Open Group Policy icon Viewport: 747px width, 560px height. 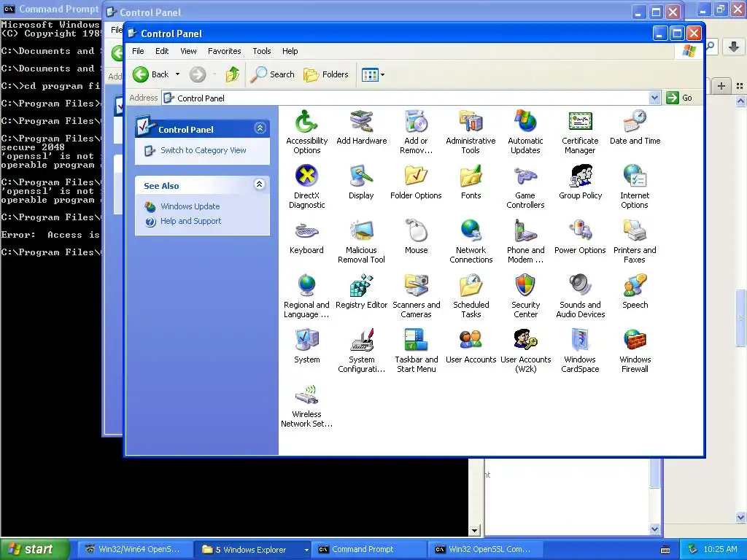[x=580, y=182]
